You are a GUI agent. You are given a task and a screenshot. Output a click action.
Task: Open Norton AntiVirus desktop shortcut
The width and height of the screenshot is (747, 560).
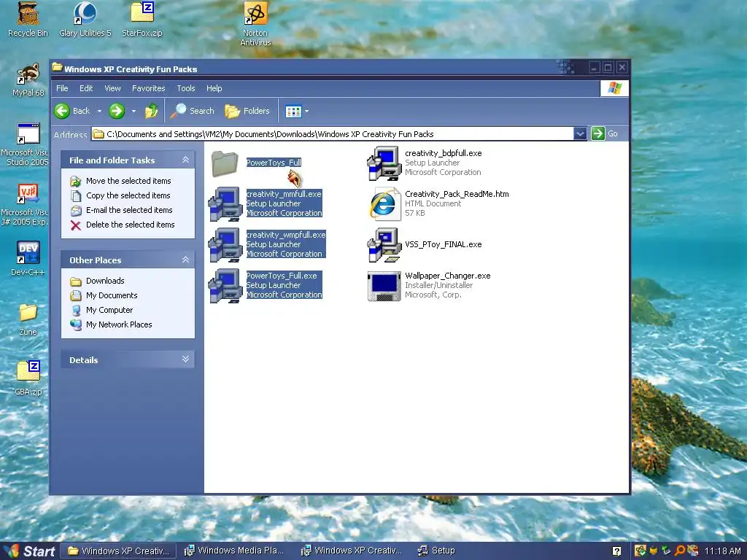255,24
